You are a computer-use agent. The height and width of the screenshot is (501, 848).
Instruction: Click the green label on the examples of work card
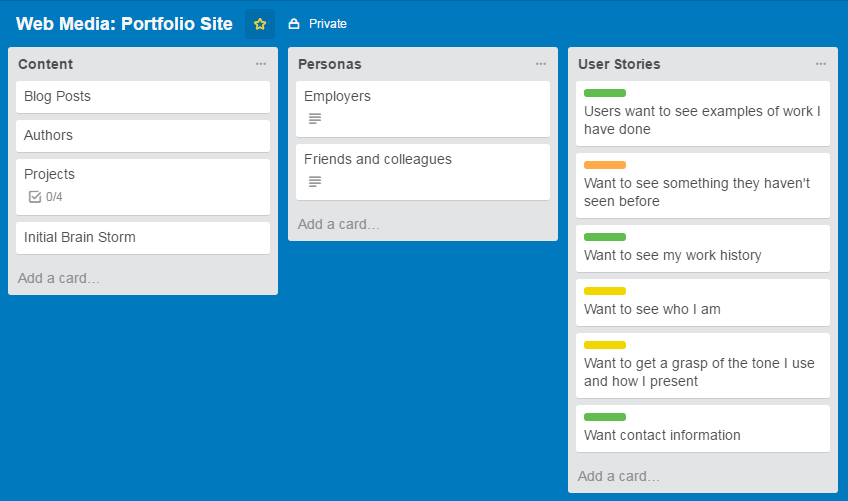[x=605, y=93]
